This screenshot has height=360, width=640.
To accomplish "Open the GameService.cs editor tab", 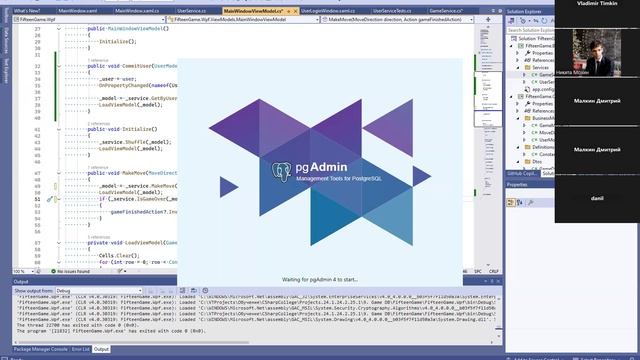I will 446,11.
